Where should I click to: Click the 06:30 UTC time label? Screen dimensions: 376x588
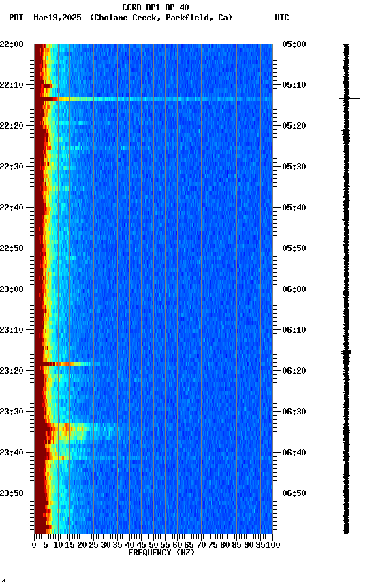294,412
